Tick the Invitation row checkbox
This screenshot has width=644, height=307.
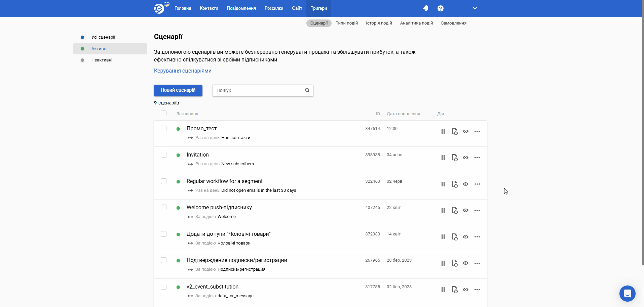coord(163,155)
